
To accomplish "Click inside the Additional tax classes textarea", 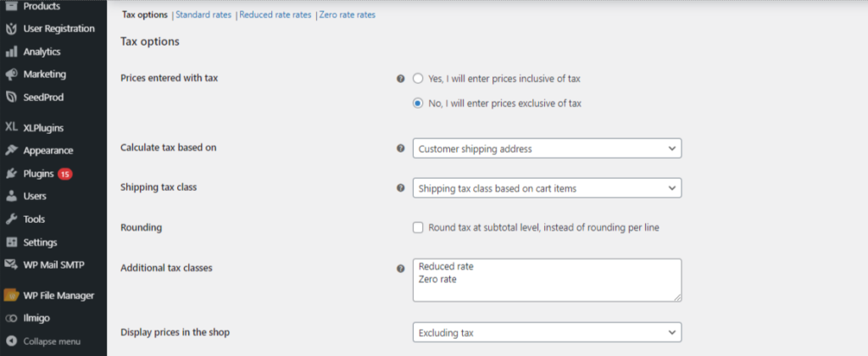I will click(x=547, y=281).
